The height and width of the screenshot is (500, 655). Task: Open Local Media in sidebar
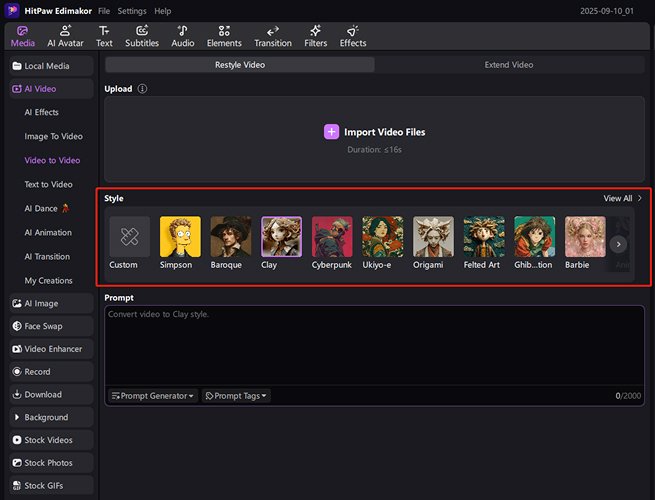pos(51,66)
